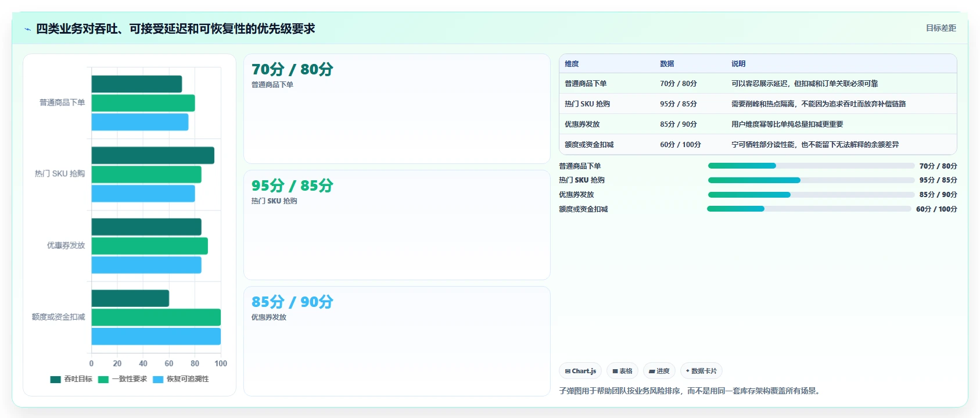This screenshot has width=980, height=418.
Task: Click the dark 吞吐目标 bar for 优惠券发放
Action: pos(146,227)
